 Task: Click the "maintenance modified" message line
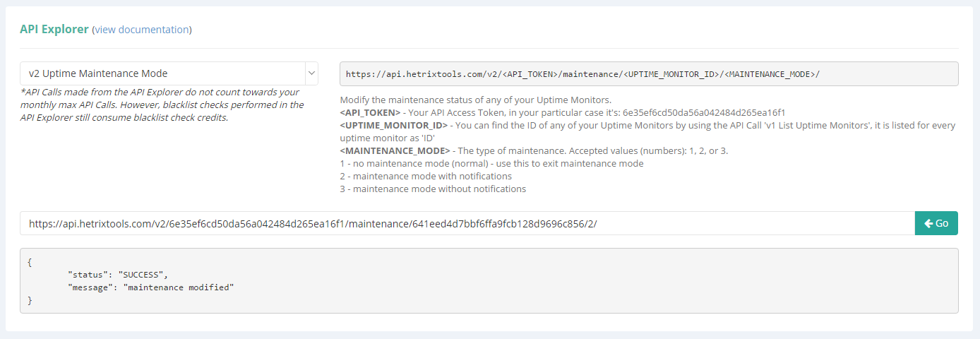point(150,287)
